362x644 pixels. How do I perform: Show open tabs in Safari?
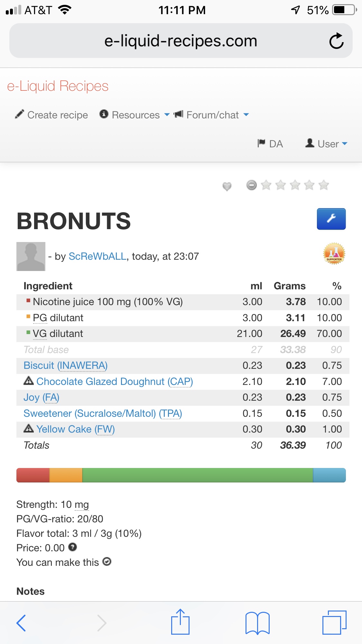point(334,623)
